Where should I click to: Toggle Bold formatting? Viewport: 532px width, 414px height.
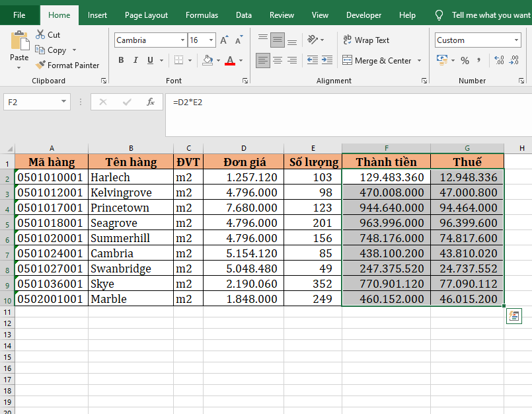tap(121, 61)
